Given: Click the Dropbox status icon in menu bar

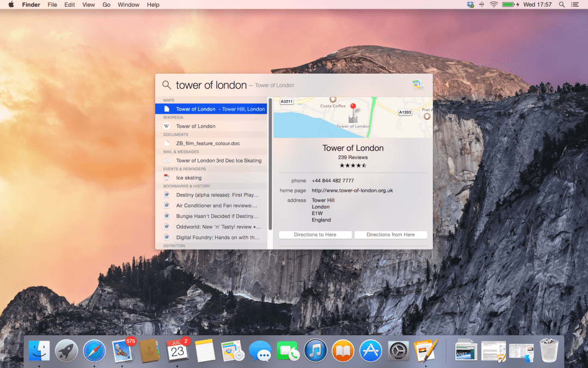Looking at the screenshot, I should [470, 4].
